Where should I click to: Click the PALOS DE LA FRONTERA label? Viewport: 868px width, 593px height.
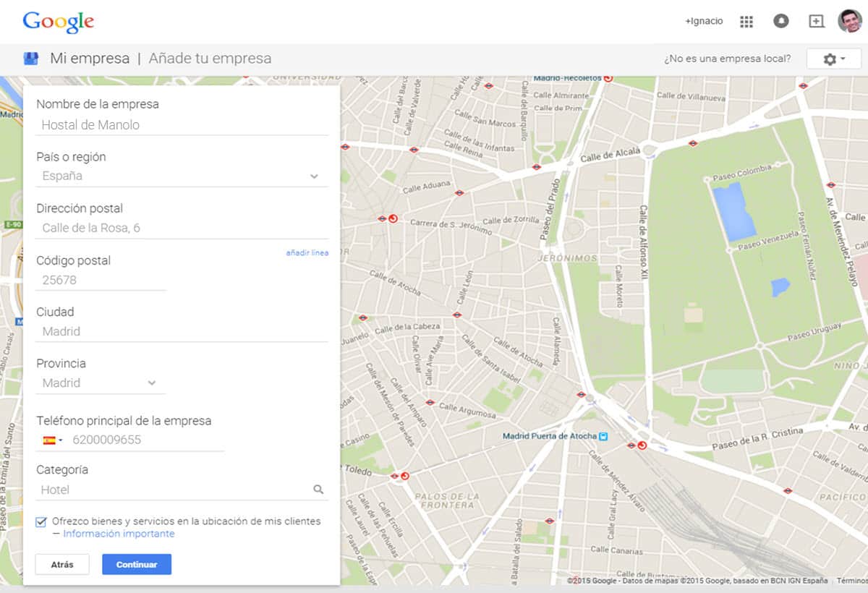click(x=448, y=500)
